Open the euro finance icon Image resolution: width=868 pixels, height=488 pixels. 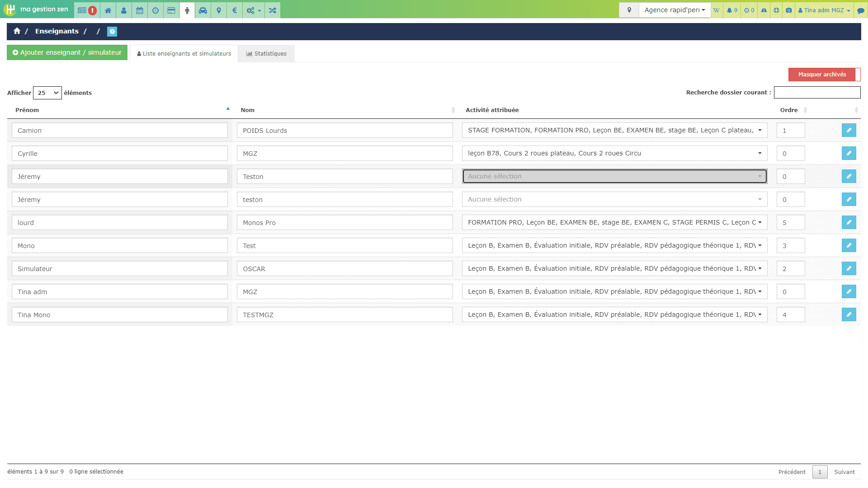point(235,10)
